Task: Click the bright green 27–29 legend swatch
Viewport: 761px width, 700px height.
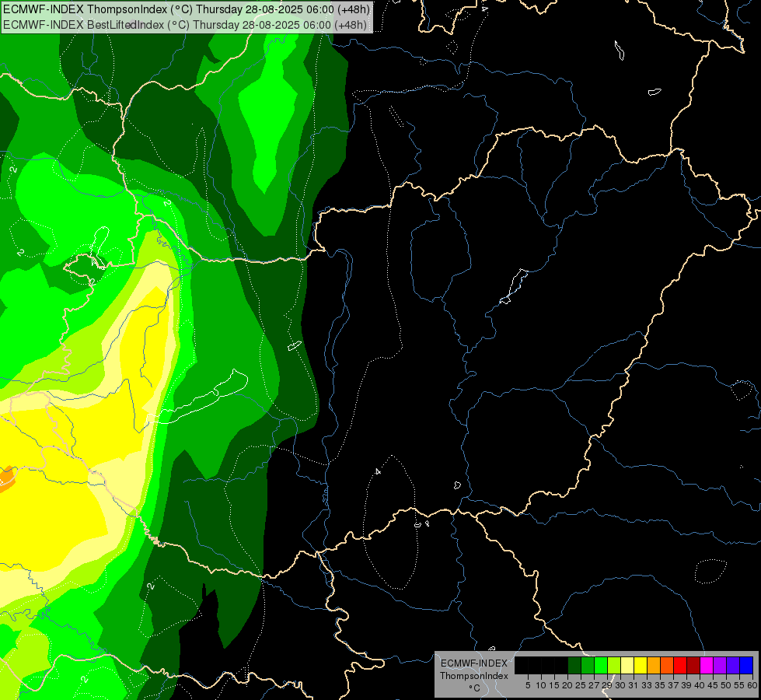Action: pos(601,665)
